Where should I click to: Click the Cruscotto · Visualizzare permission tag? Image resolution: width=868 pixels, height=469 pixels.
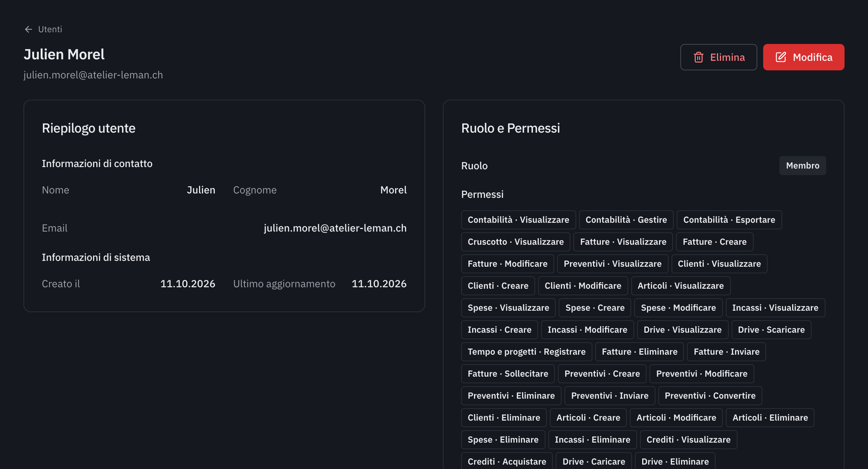(x=516, y=242)
